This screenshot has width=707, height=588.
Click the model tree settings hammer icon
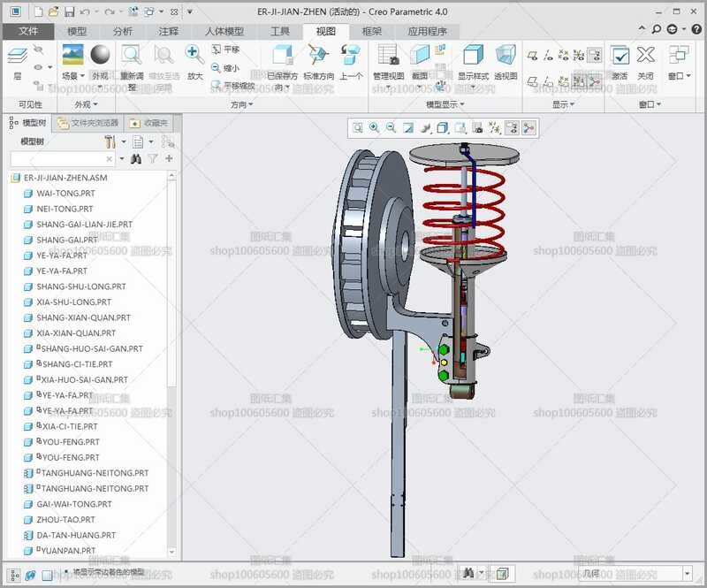pos(110,141)
